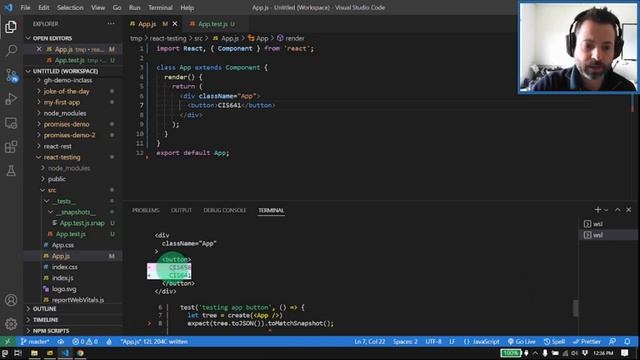
Task: Collapse the Open Editors section
Action: pyautogui.click(x=73, y=38)
